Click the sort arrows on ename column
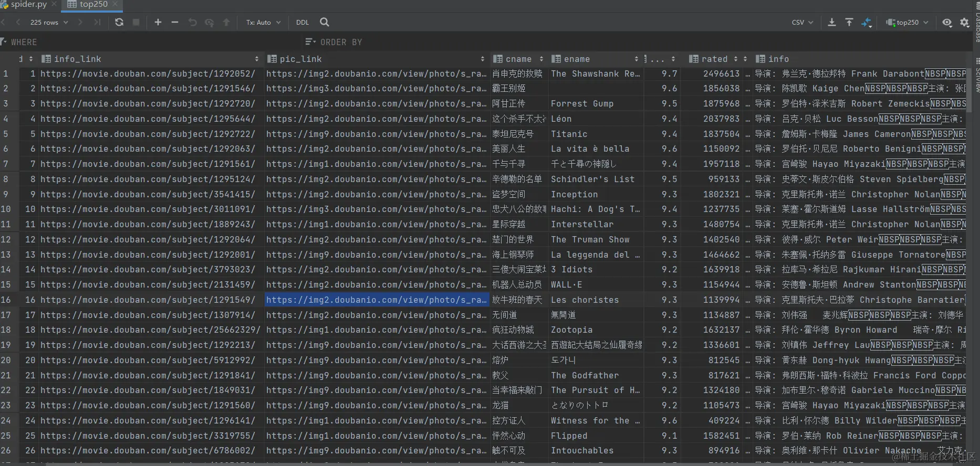Viewport: 980px width, 466px height. [637, 59]
